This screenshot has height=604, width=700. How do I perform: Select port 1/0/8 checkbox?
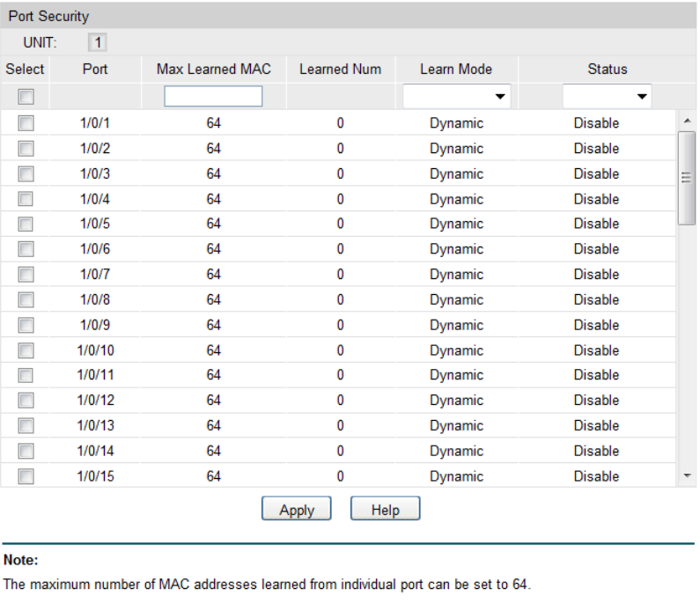(x=26, y=299)
